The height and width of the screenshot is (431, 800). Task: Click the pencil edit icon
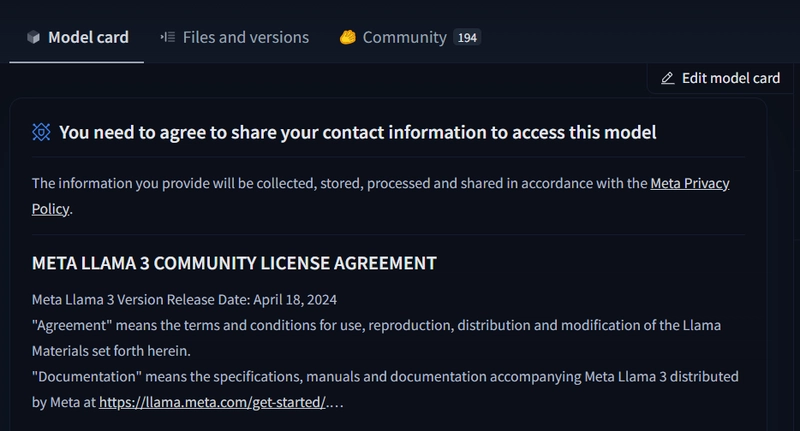coord(667,78)
